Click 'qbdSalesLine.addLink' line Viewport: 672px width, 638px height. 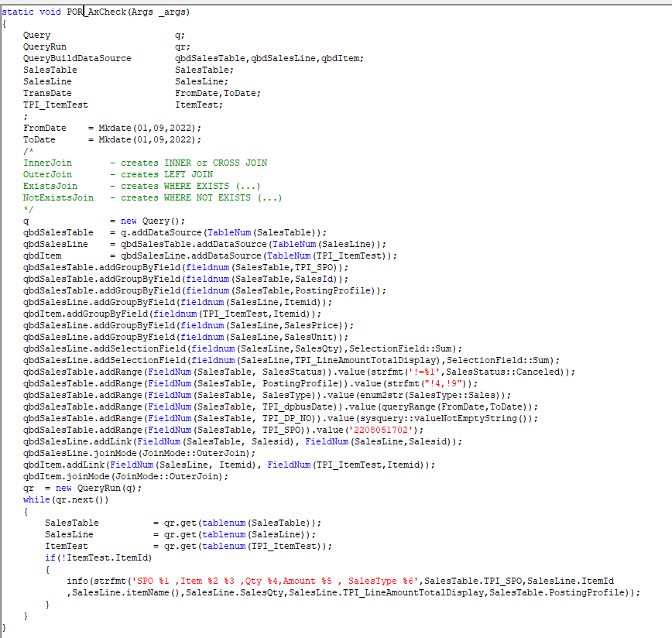click(242, 441)
